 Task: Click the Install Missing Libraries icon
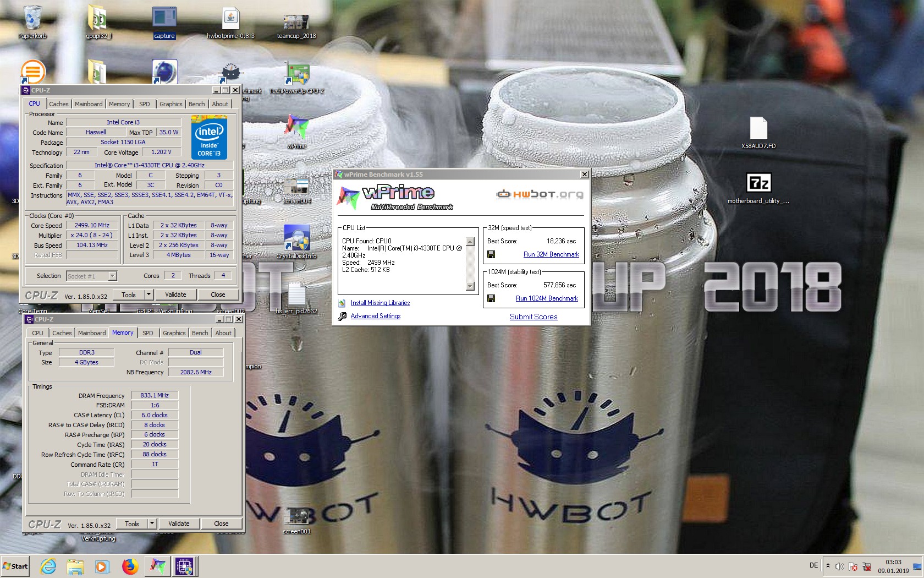(x=342, y=303)
